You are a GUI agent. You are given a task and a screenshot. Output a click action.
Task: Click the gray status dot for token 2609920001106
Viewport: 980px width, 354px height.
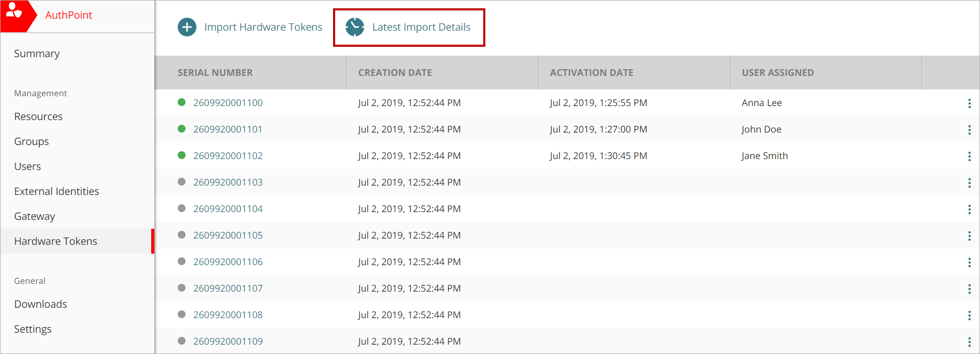coord(182,261)
